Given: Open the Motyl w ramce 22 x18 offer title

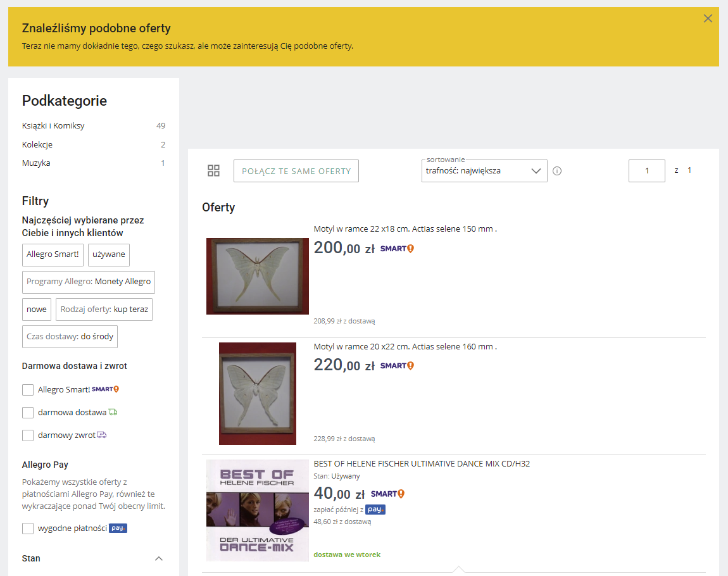Looking at the screenshot, I should [405, 229].
